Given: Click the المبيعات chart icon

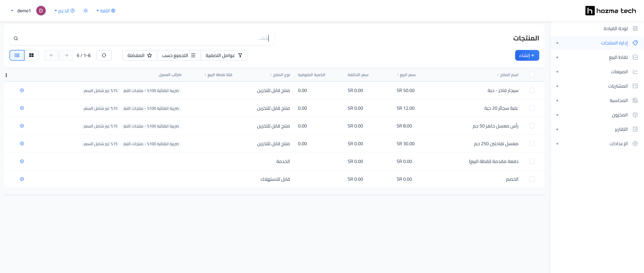Looking at the screenshot, I should coord(635,72).
